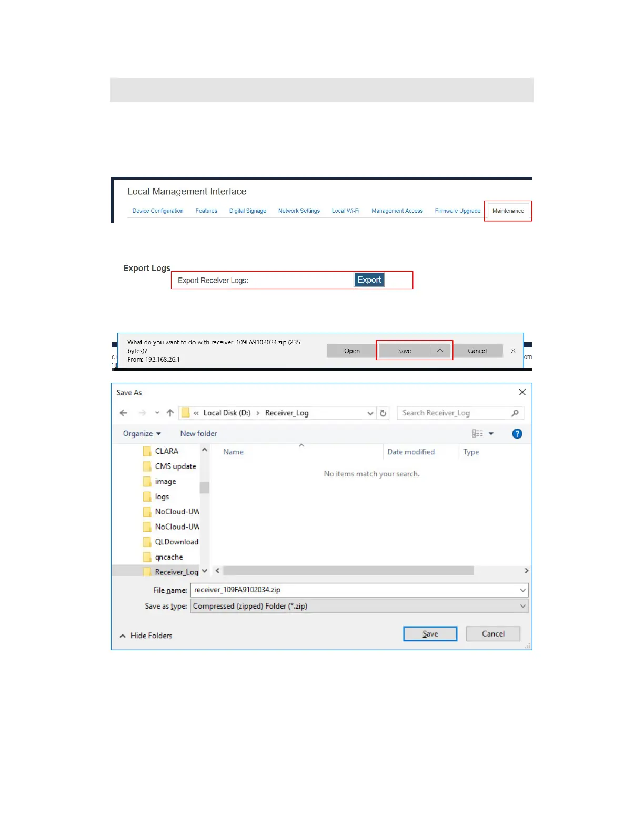The image size is (644, 834).
Task: Open the Management Access tab
Action: click(397, 211)
